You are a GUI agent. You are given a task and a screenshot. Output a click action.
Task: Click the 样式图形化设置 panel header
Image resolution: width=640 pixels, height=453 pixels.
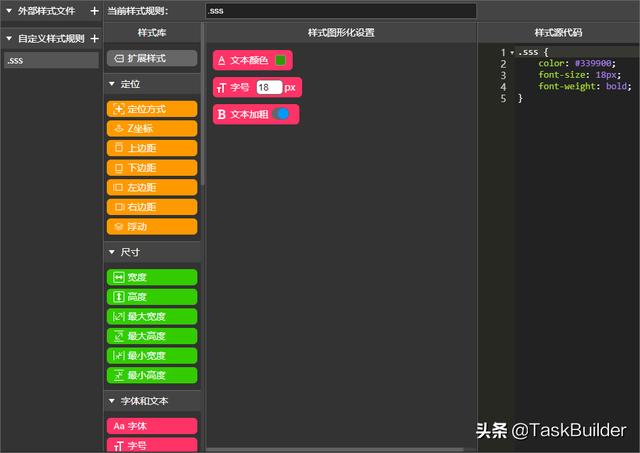click(x=341, y=33)
